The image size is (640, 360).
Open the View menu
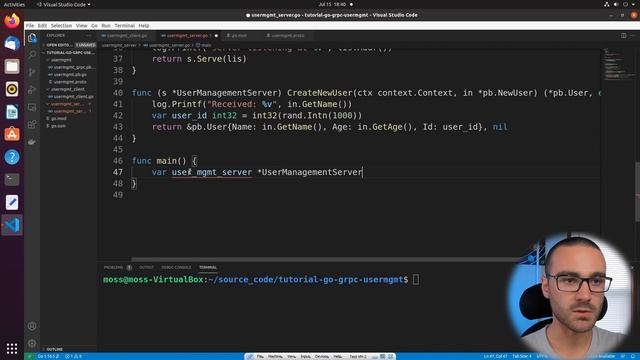[x=81, y=25]
